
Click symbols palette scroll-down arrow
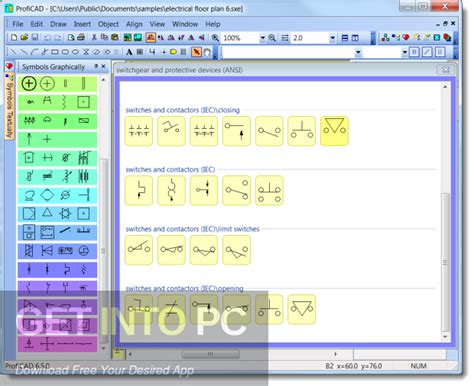[103, 348]
